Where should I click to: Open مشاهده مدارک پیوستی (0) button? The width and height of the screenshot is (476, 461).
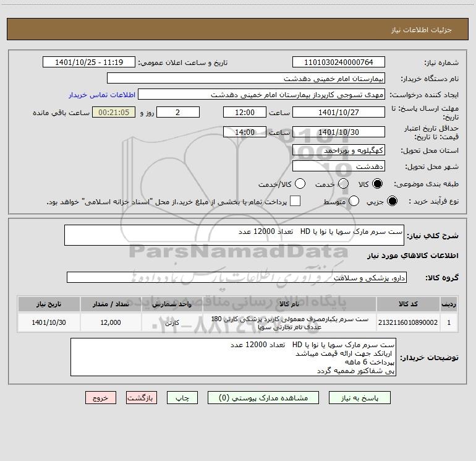263,398
